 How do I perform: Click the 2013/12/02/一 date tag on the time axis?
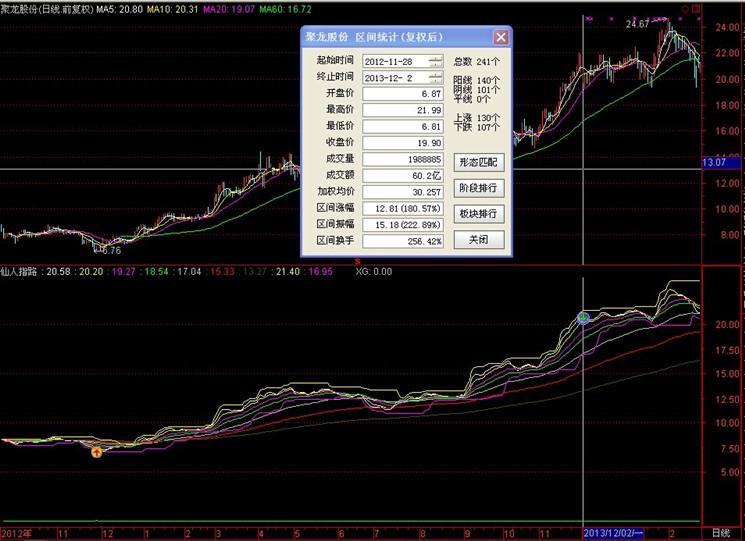click(613, 533)
